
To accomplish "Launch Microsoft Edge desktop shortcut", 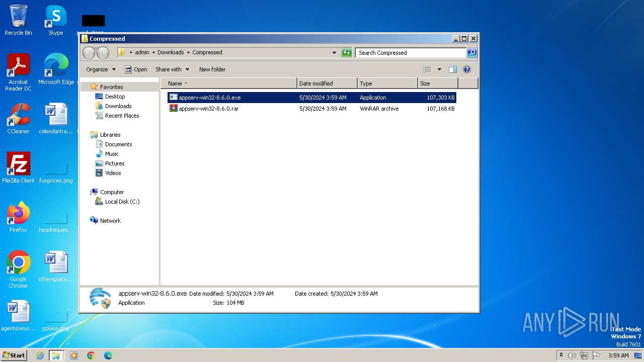I will pyautogui.click(x=56, y=69).
